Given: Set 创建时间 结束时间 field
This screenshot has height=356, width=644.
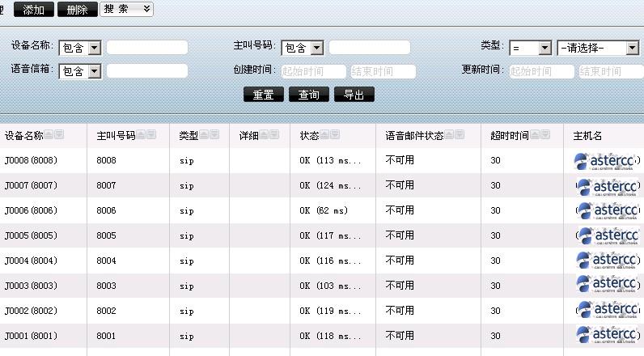Looking at the screenshot, I should [383, 71].
